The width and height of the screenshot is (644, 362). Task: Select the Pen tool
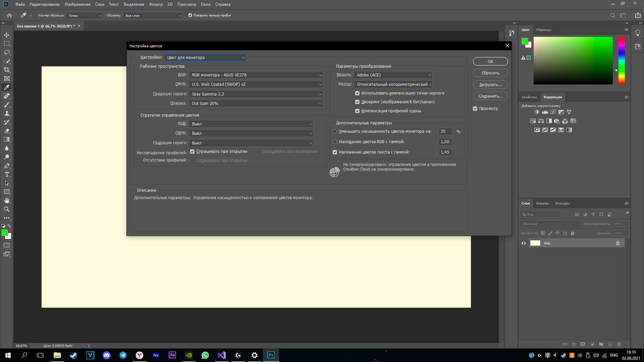click(7, 166)
